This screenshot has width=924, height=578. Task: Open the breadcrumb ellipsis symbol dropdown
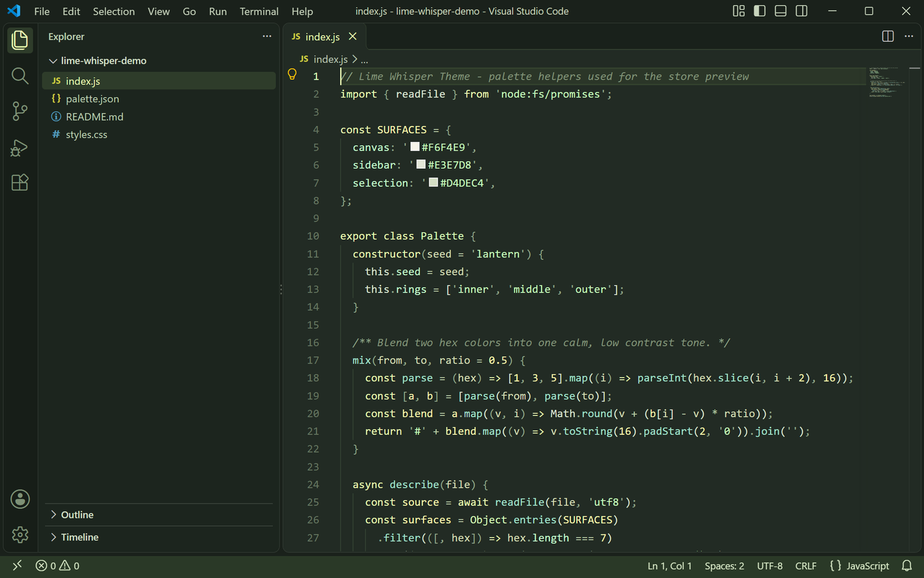(364, 60)
